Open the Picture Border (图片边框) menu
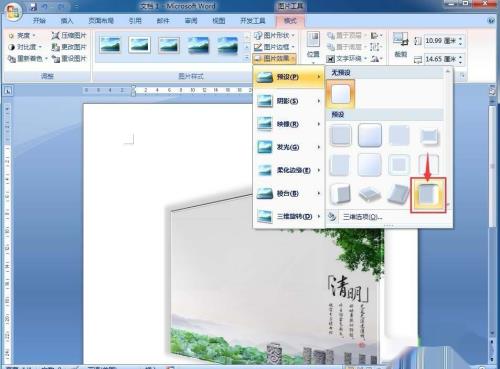 [x=274, y=47]
